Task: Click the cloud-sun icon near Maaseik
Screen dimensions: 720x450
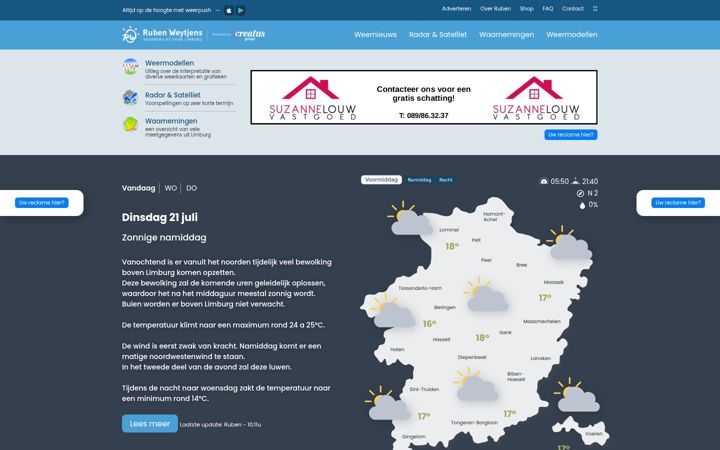Action: (x=568, y=242)
